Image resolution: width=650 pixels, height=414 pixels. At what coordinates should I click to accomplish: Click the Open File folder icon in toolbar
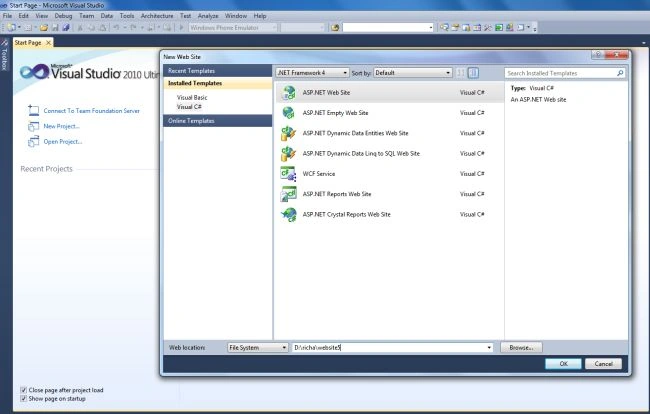(x=44, y=28)
